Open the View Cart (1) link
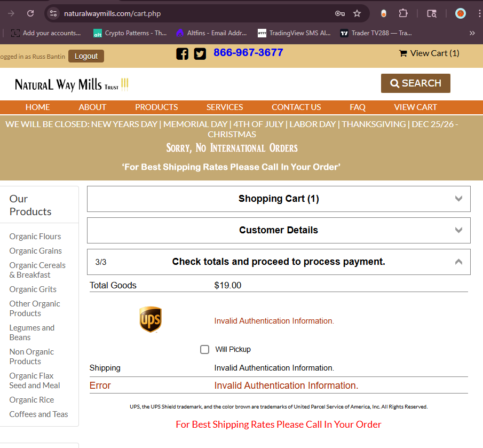This screenshot has height=448, width=483. [429, 53]
